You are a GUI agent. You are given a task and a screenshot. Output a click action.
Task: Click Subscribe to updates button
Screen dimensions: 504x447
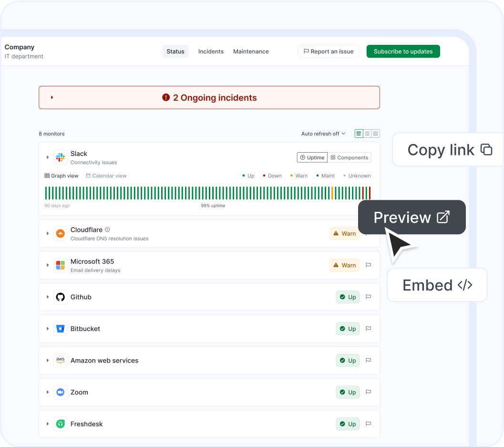point(403,51)
